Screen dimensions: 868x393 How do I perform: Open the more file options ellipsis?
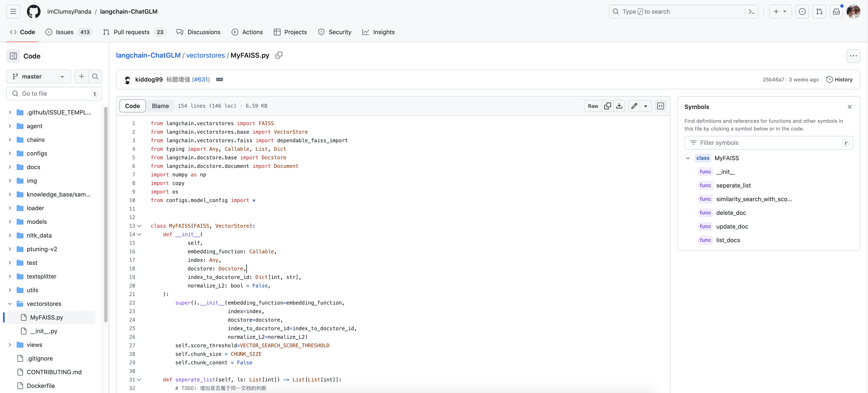tap(853, 56)
